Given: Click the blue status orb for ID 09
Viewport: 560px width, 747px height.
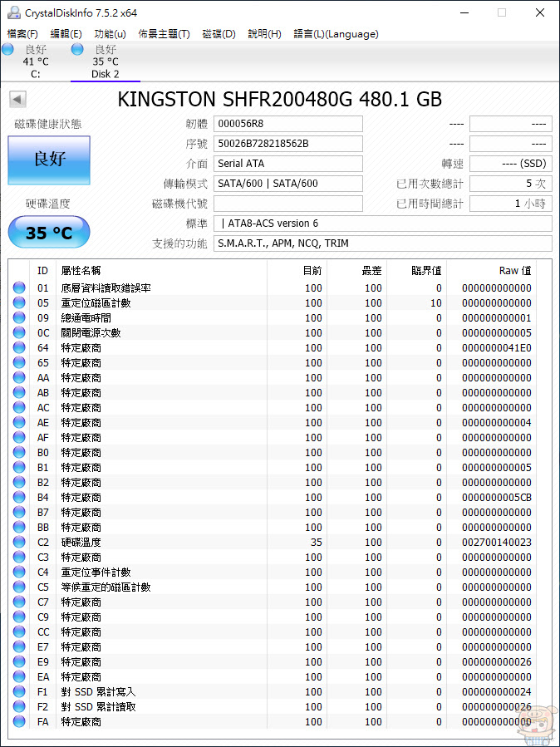Looking at the screenshot, I should (19, 317).
